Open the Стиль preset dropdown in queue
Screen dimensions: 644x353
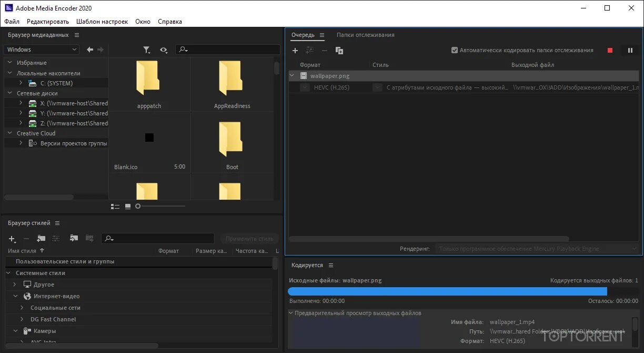377,87
